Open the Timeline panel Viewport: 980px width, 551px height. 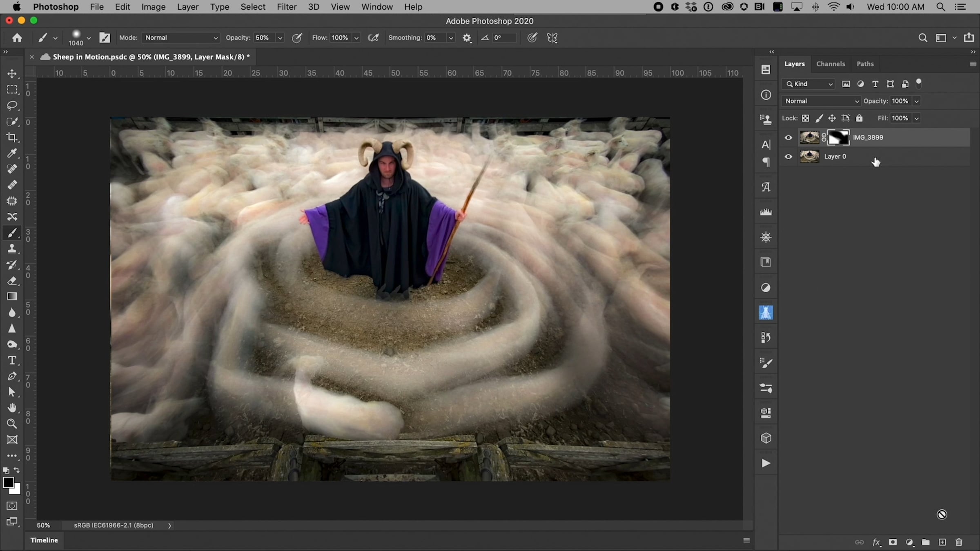[x=44, y=540]
